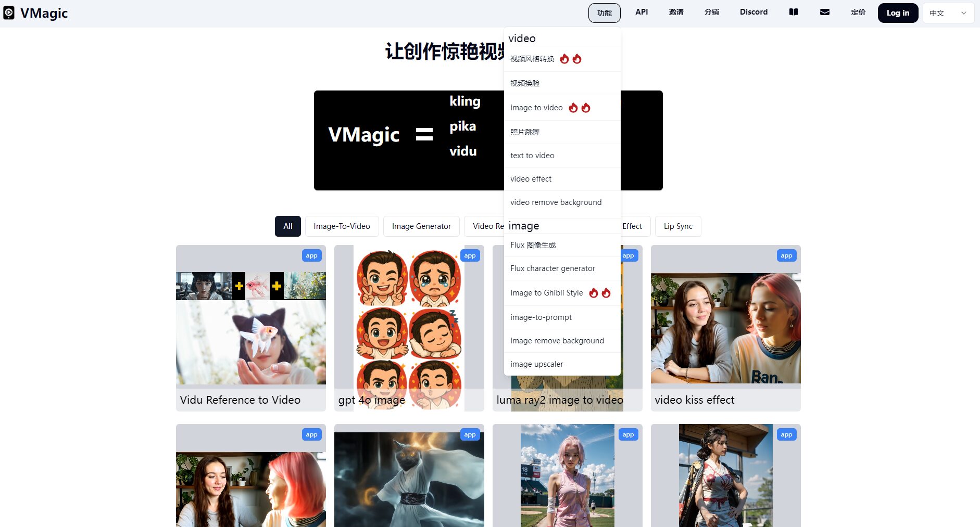This screenshot has height=527, width=980.
Task: Click the video kiss effect title text
Action: 695,400
